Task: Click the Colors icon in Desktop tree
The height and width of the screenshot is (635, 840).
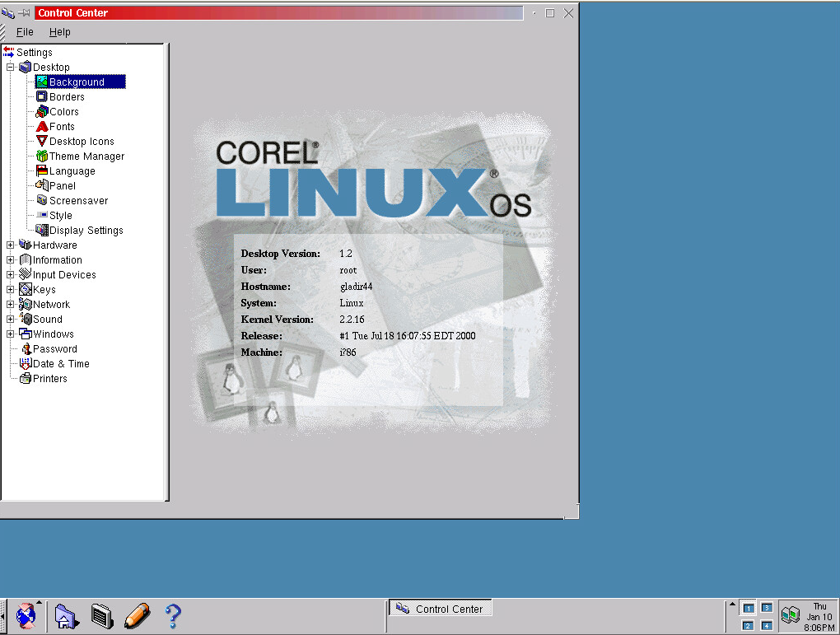Action: pos(42,112)
